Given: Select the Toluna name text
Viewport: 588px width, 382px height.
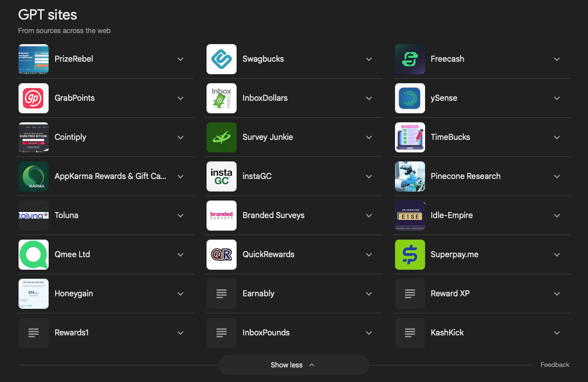Looking at the screenshot, I should click(x=66, y=215).
